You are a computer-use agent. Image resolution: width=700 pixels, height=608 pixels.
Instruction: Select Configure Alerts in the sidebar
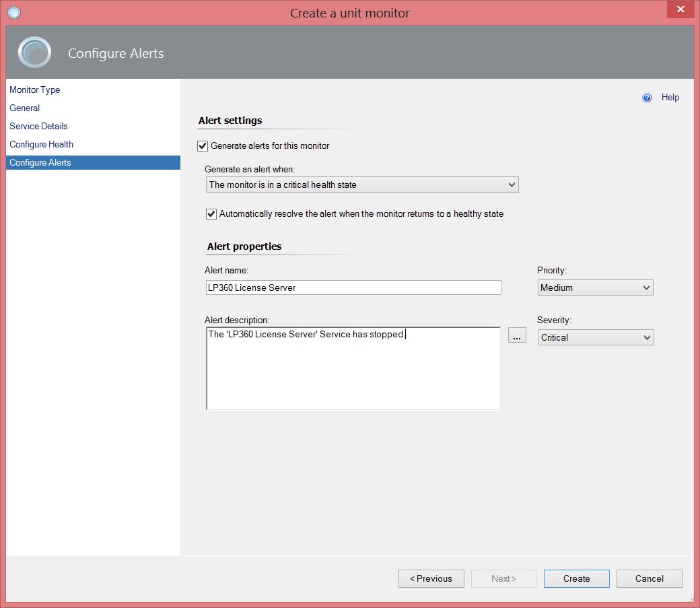(x=40, y=162)
